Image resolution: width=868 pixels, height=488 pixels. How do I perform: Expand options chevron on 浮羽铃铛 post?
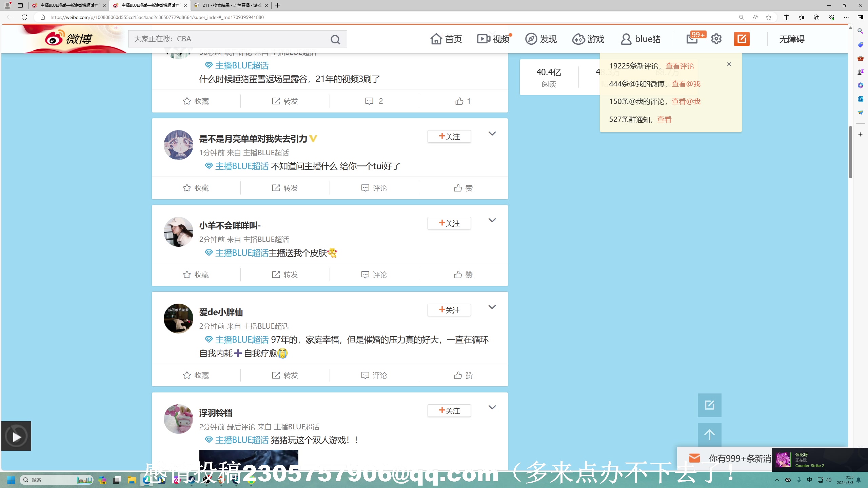point(492,407)
